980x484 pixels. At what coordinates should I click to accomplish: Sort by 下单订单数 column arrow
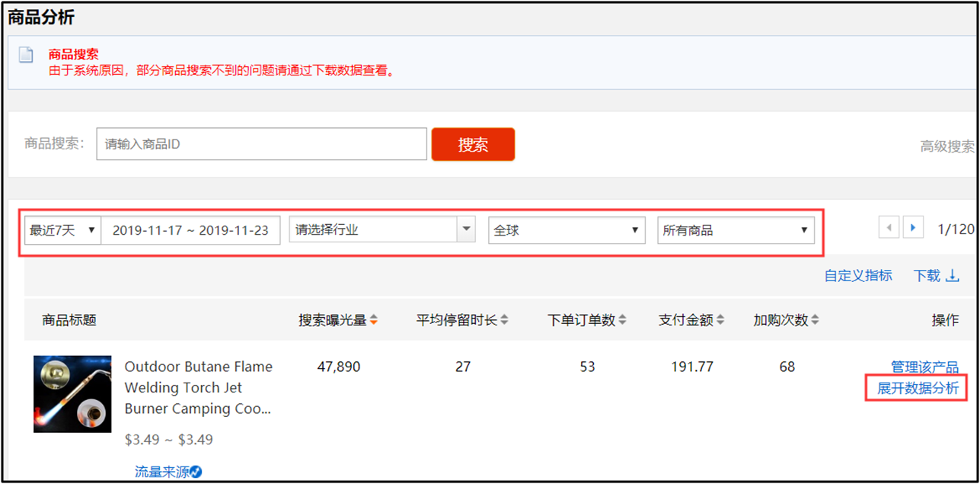coord(622,321)
